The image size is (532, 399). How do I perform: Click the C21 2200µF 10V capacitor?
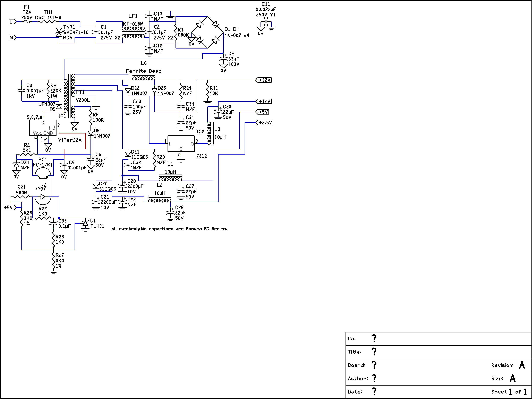click(96, 202)
